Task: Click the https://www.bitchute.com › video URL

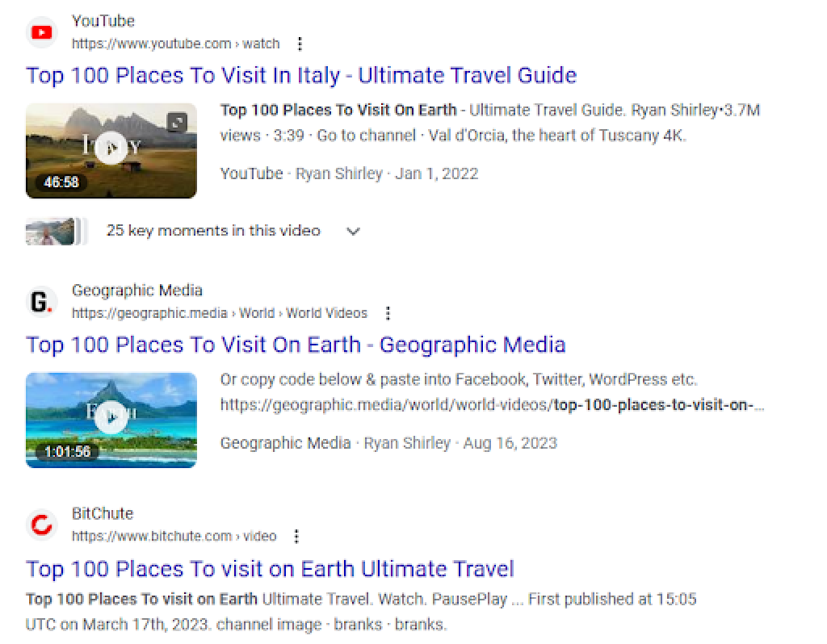Action: click(x=174, y=537)
